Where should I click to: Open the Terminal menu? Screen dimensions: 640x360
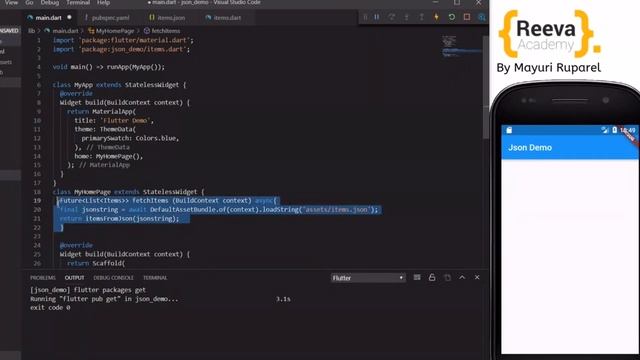[x=78, y=3]
